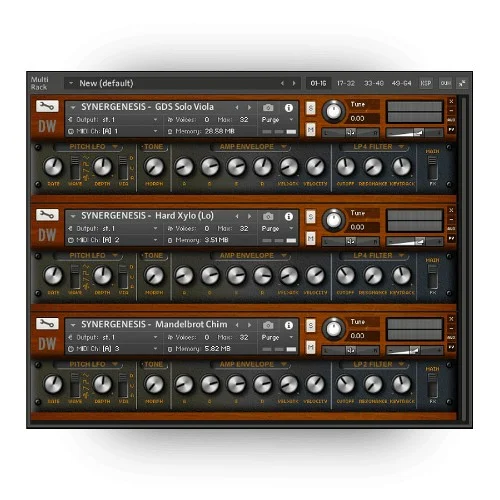Solo the Mandelbrot Chim instrument
500x500 pixels.
311,326
